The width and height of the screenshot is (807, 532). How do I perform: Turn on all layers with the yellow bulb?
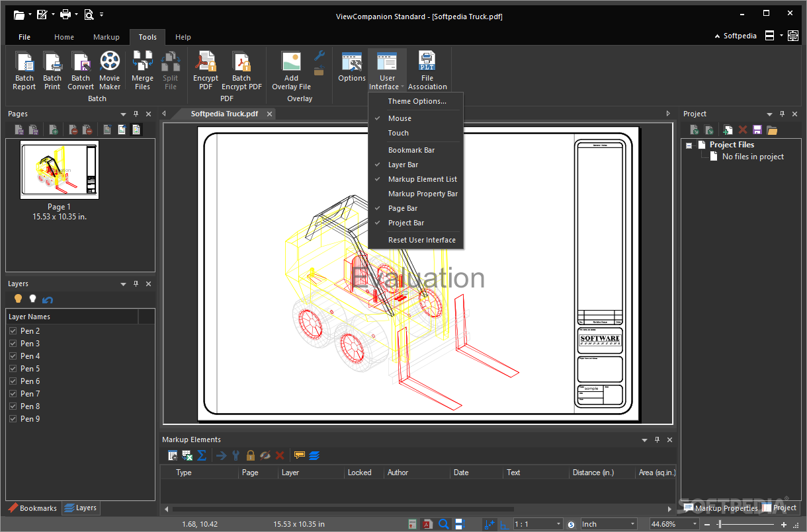click(18, 299)
